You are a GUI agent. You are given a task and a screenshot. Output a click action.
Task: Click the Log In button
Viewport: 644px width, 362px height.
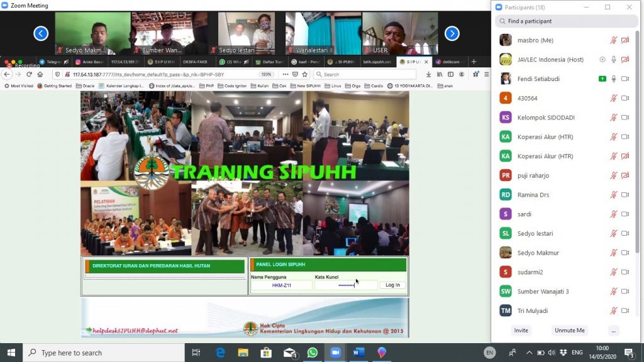click(x=392, y=285)
